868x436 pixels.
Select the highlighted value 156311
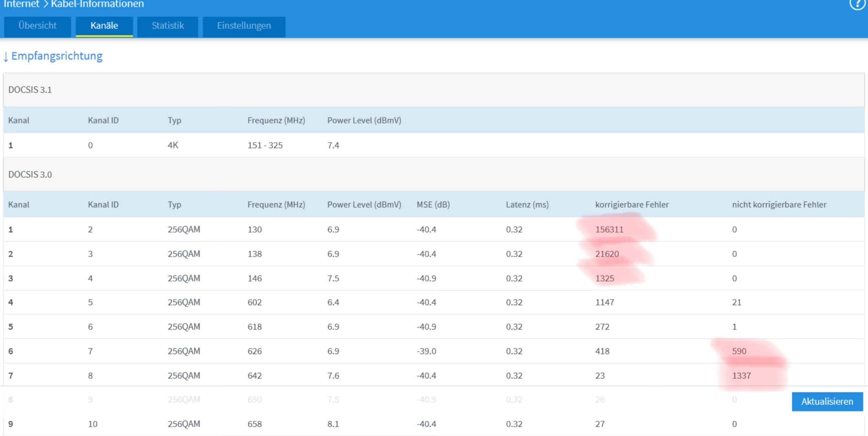coord(609,229)
